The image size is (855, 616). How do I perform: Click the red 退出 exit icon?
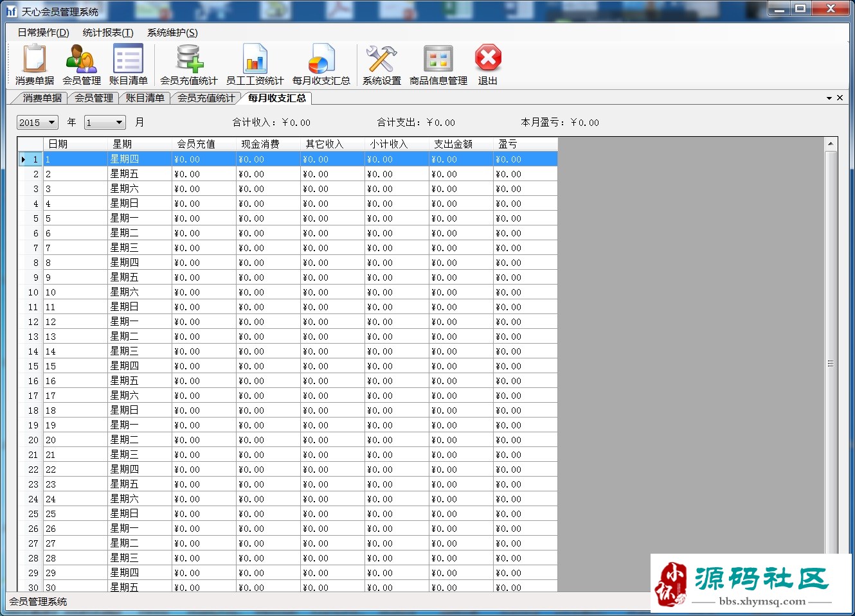click(x=488, y=65)
